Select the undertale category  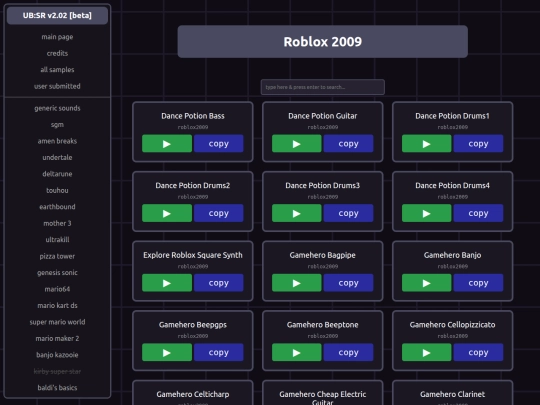pos(57,157)
